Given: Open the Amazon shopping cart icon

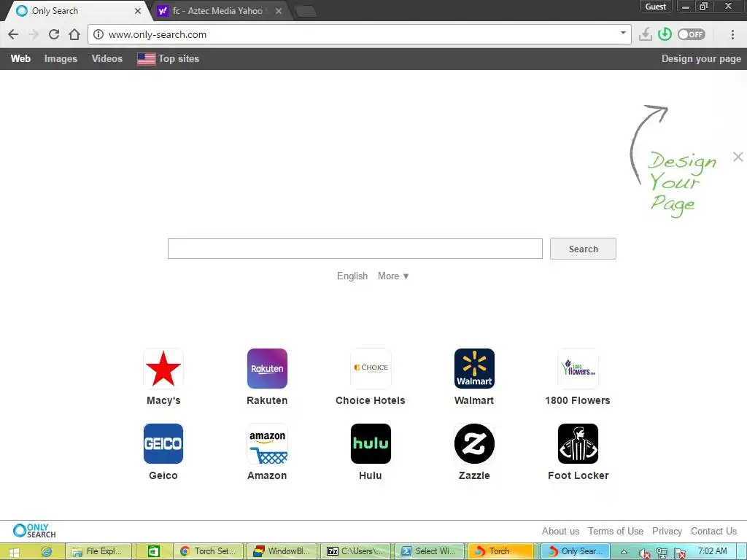Looking at the screenshot, I should coord(267,443).
